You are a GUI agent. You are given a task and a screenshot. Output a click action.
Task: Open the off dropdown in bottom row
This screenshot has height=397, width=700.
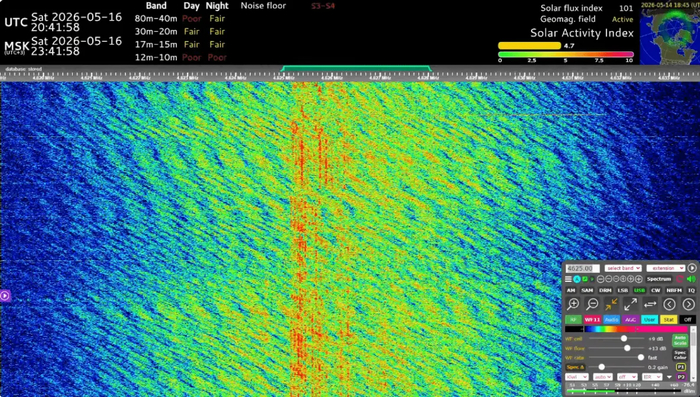pos(627,377)
